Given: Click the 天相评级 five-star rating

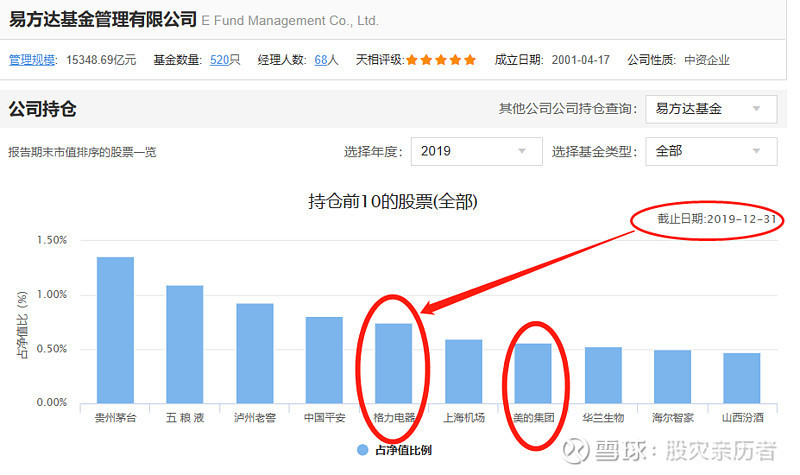Looking at the screenshot, I should coord(441,60).
